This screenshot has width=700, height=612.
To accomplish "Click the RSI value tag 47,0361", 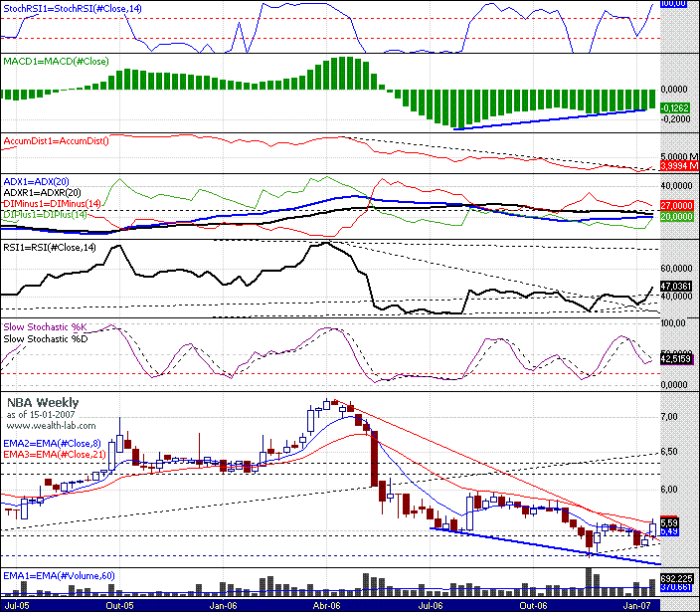I will point(676,286).
